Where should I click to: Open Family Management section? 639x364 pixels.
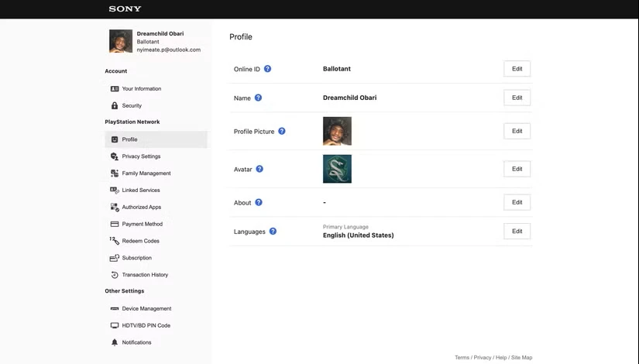(x=146, y=173)
